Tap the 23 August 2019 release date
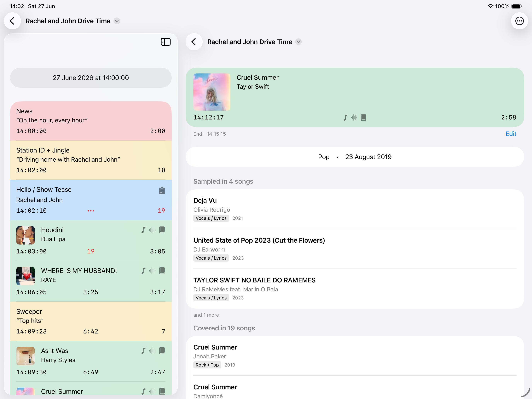This screenshot has width=532, height=399. point(368,157)
